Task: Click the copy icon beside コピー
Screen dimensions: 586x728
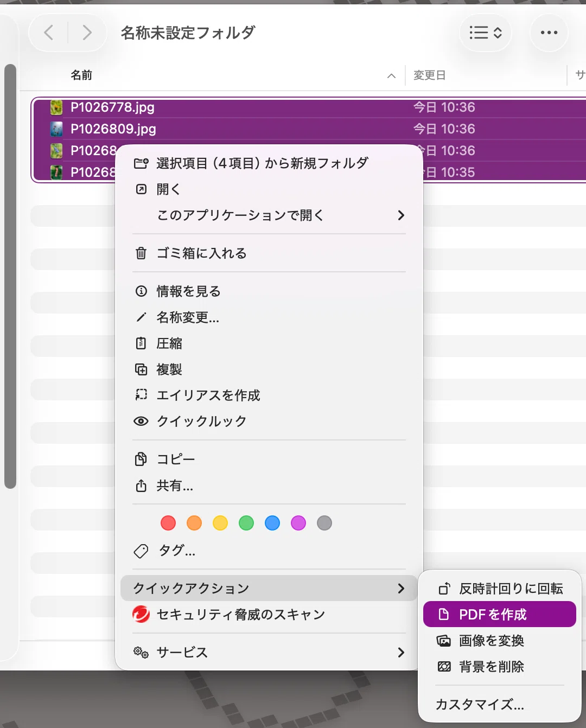Action: tap(141, 459)
